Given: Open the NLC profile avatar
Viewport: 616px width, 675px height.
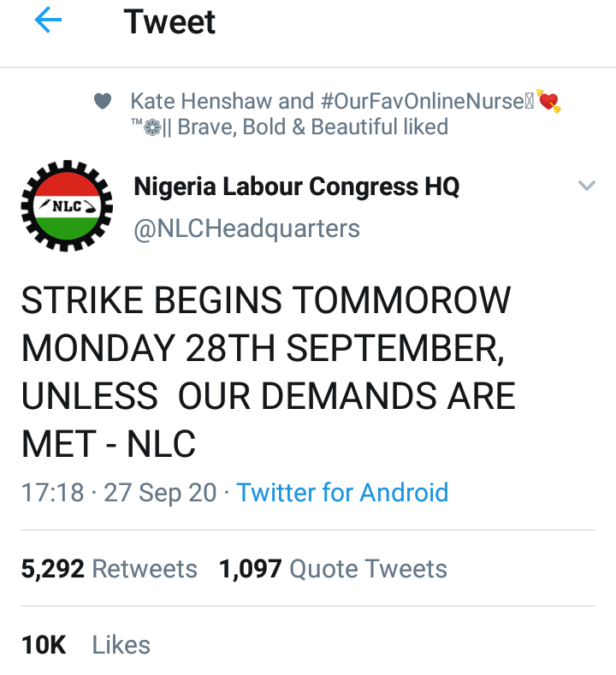Looking at the screenshot, I should (66, 208).
